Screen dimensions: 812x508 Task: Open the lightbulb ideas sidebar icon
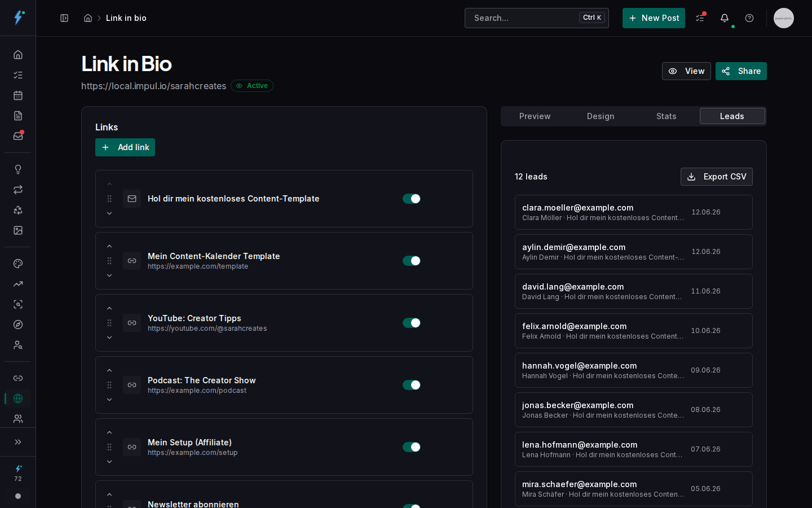18,169
